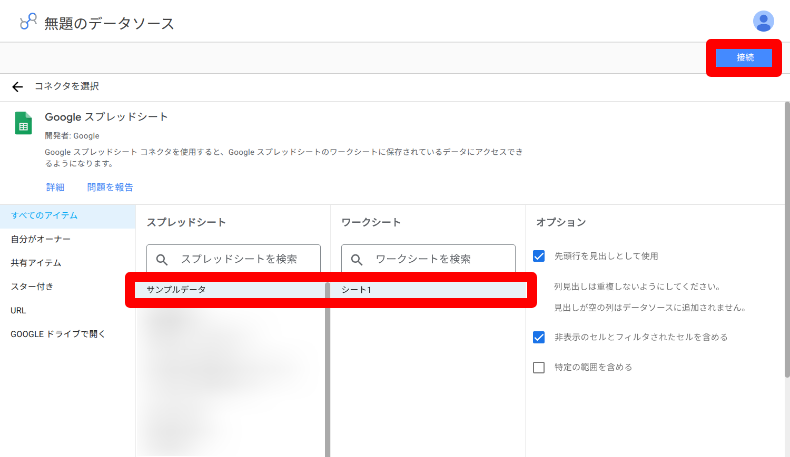
Task: Click the blue 接続 button
Action: (x=744, y=57)
